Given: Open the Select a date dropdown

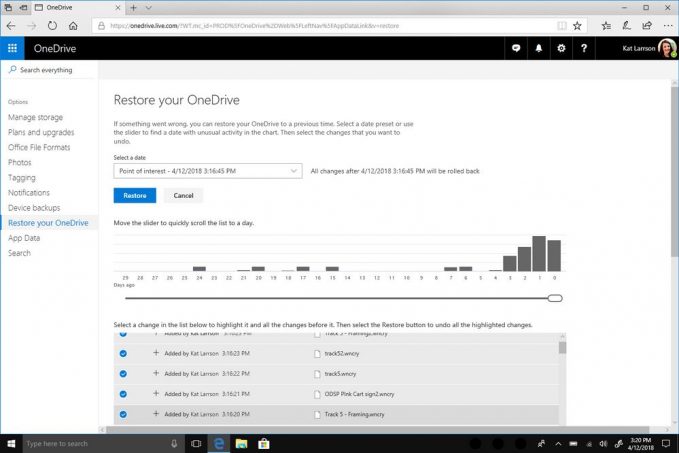Looking at the screenshot, I should (208, 171).
